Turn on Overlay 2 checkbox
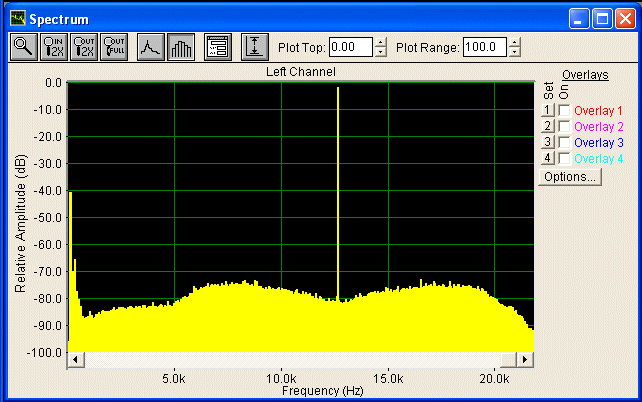 click(x=565, y=126)
